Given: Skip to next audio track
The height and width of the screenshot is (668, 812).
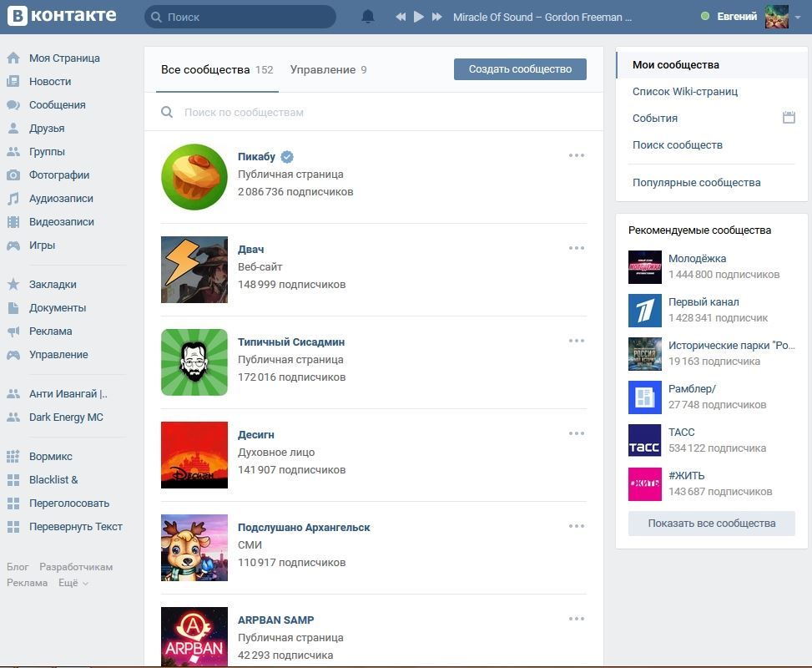Looking at the screenshot, I should point(437,17).
